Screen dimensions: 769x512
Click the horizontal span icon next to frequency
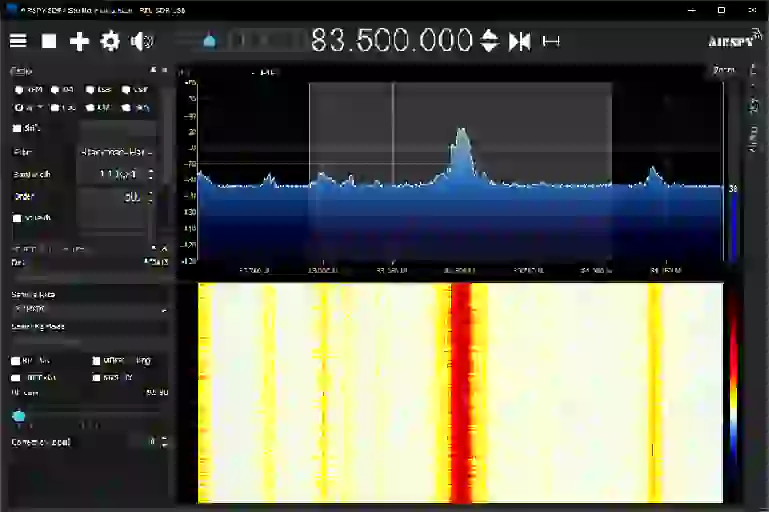click(551, 41)
